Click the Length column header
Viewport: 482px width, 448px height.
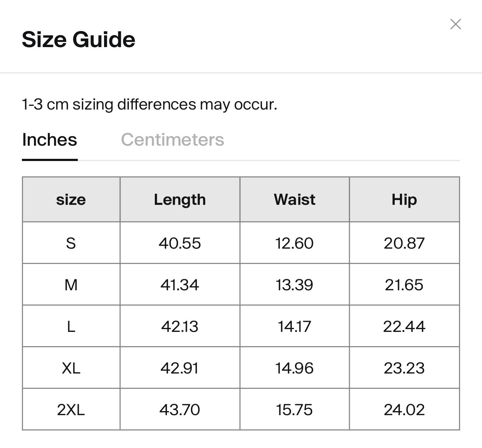click(x=180, y=200)
